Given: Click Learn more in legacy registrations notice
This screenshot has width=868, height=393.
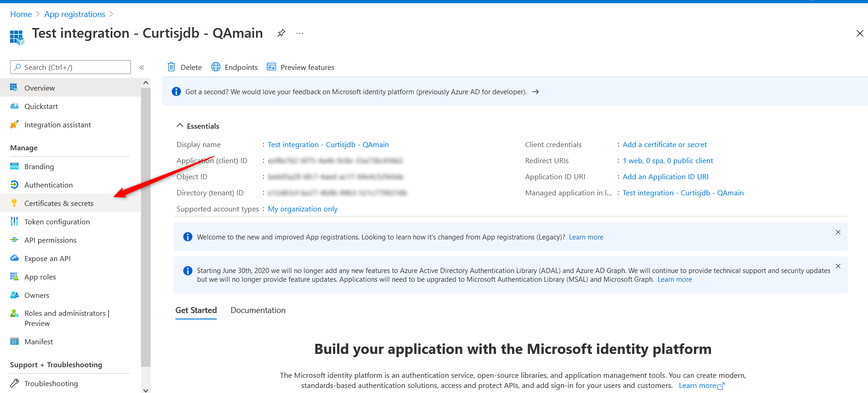Looking at the screenshot, I should point(586,237).
